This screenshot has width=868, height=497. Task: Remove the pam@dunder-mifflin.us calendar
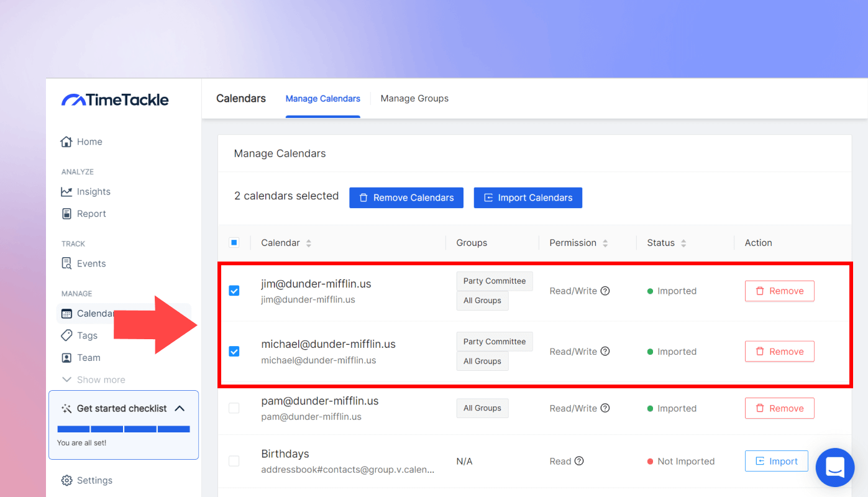pyautogui.click(x=780, y=408)
